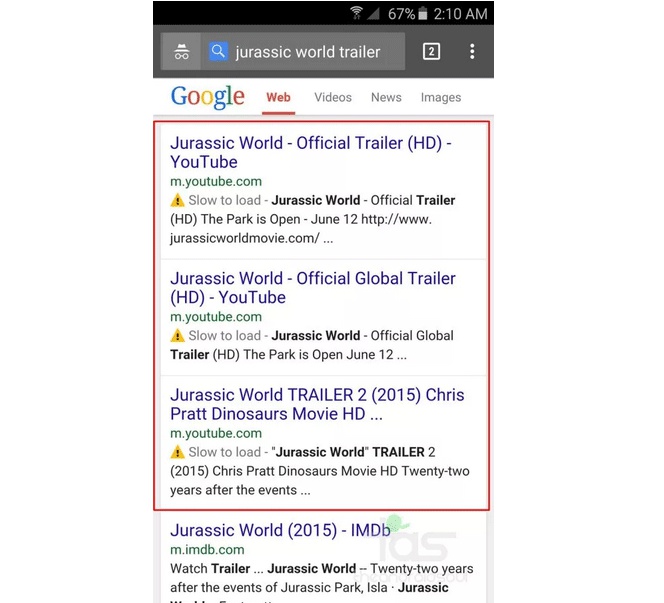This screenshot has height=603, width=664.
Task: Click m.youtube.com URL under Official Trailer (HD)
Action: (x=216, y=182)
